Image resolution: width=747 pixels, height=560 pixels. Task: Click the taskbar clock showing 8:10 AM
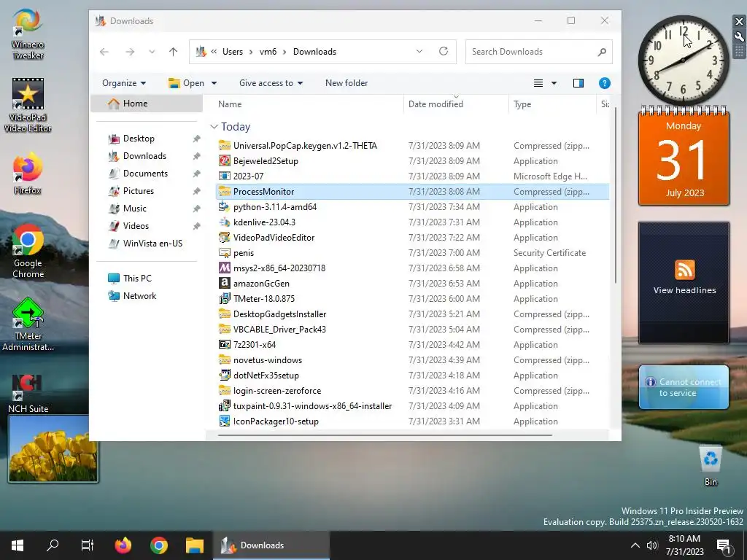[x=684, y=545]
